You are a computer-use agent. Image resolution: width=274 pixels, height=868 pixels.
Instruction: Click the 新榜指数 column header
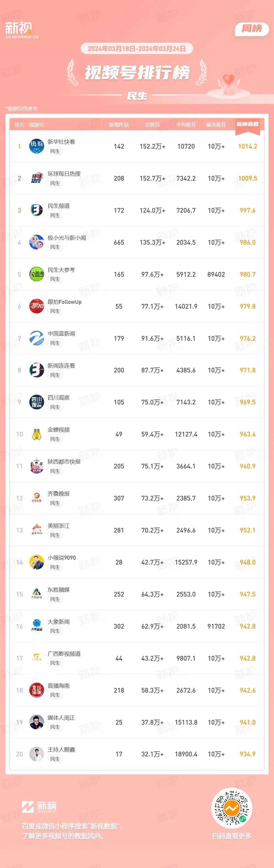[x=248, y=124]
